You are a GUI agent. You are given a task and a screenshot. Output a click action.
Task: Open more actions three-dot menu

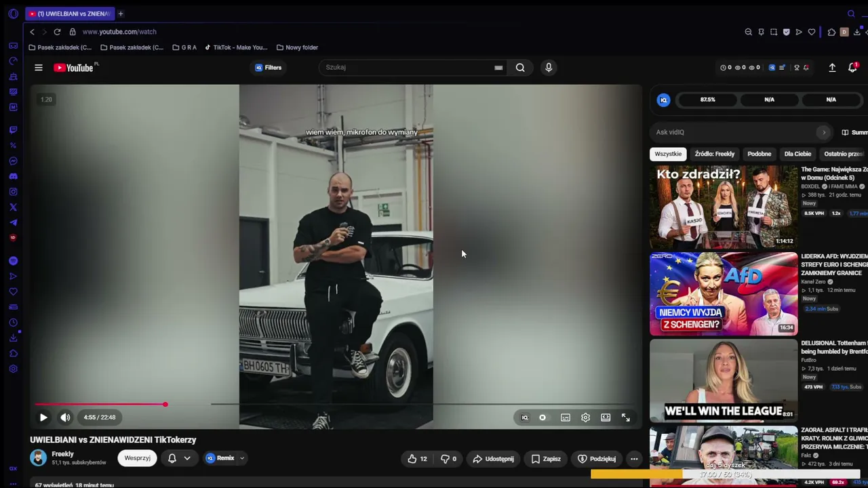pyautogui.click(x=634, y=459)
